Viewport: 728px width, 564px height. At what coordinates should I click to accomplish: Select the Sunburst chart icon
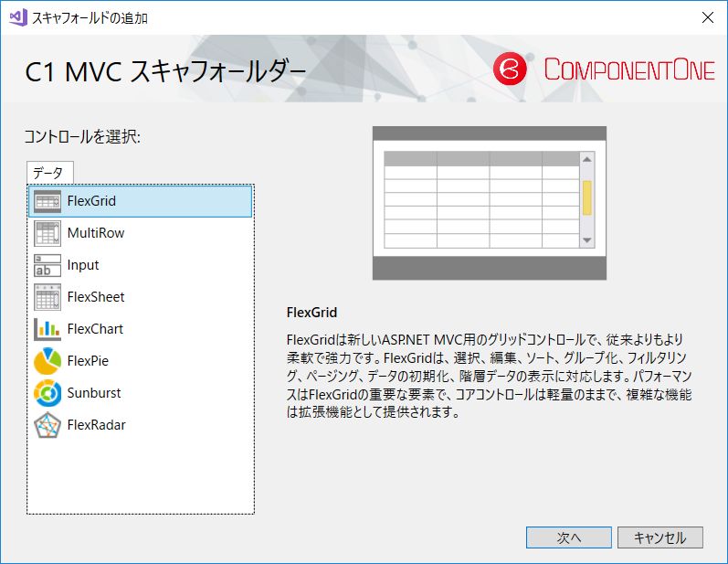47,393
